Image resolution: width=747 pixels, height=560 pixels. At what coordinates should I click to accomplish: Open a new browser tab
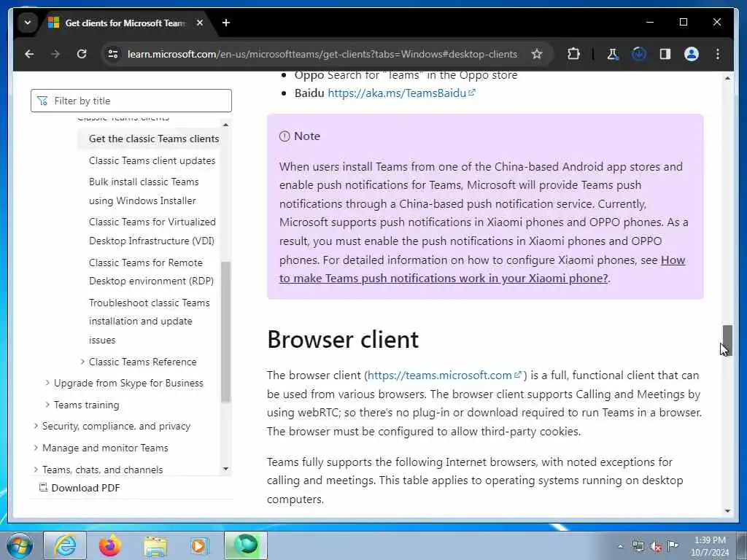(x=226, y=23)
